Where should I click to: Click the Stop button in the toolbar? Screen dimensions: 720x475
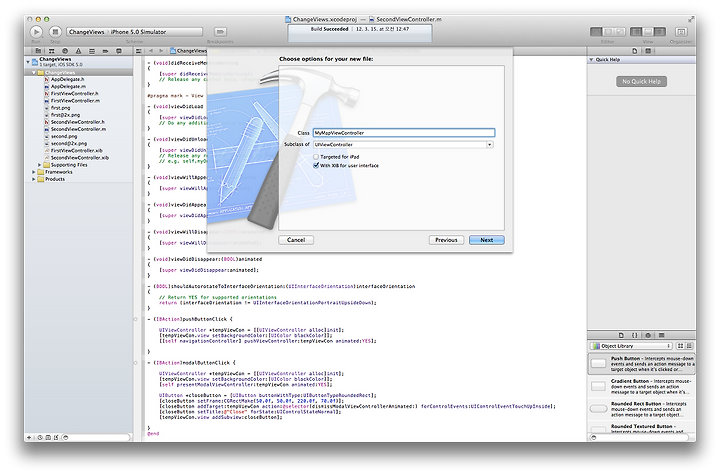pyautogui.click(x=56, y=32)
